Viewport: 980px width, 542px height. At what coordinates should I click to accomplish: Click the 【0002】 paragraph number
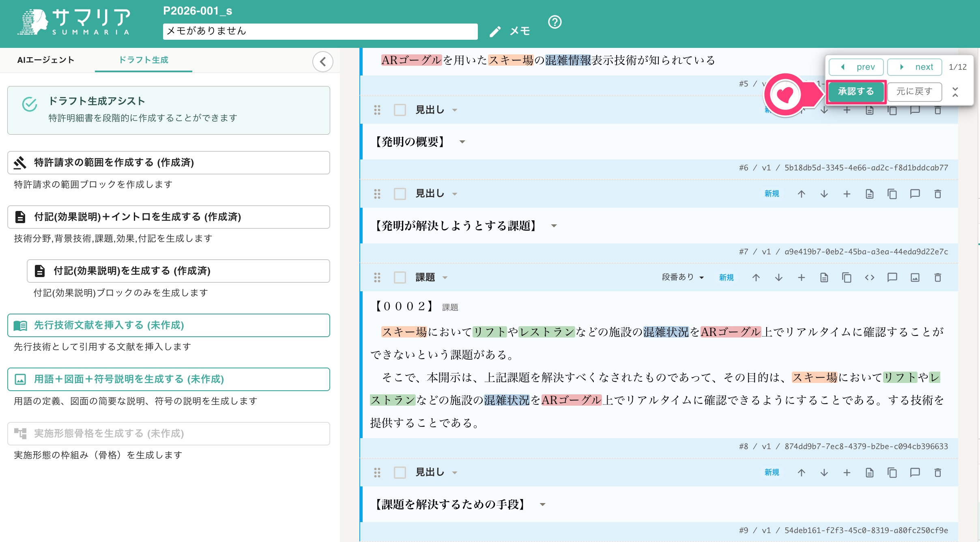[405, 306]
